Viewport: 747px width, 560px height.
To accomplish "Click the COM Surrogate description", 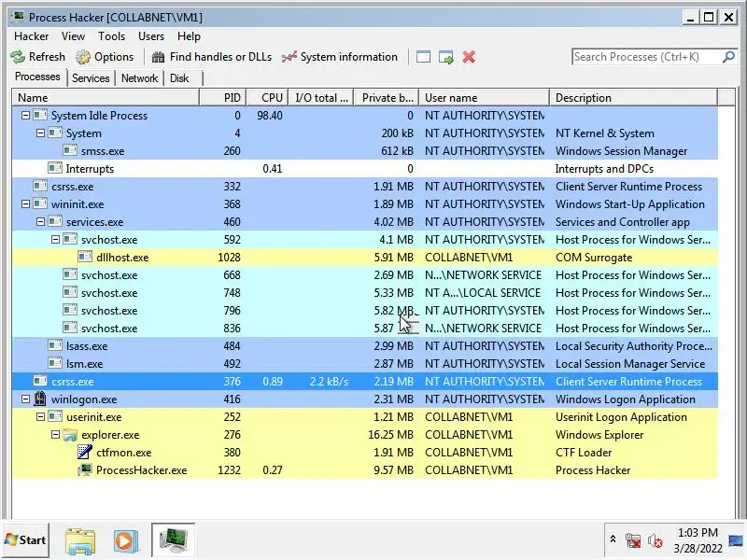I will click(x=594, y=258).
